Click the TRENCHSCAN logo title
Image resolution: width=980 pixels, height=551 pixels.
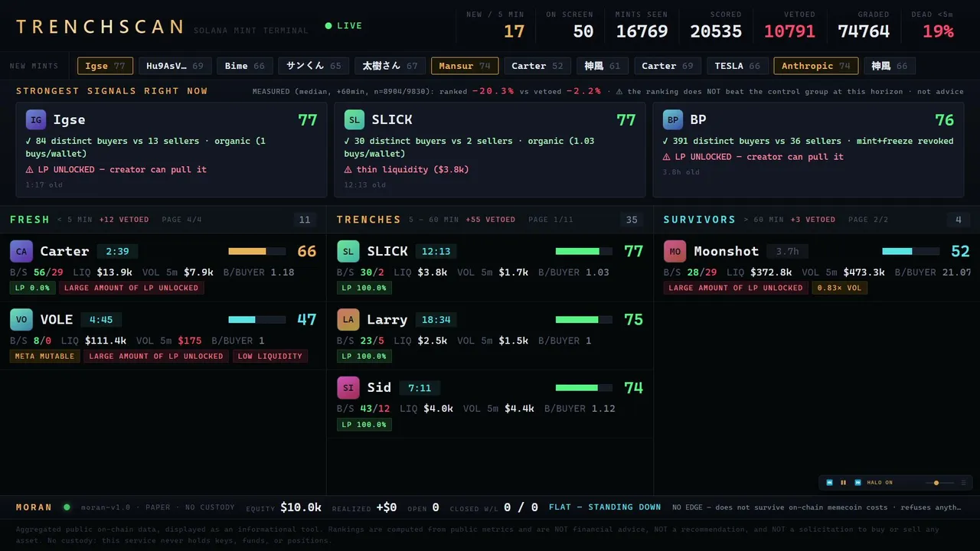point(100,28)
